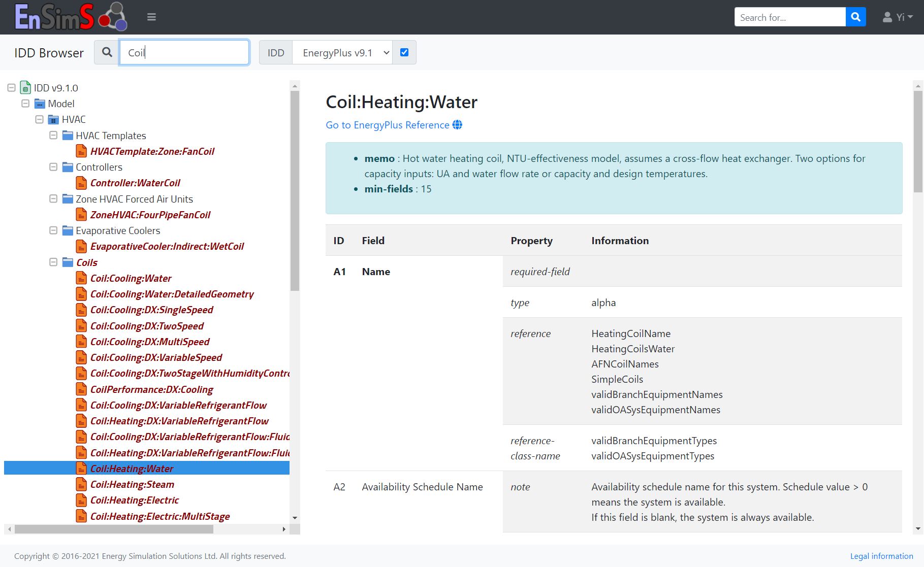Viewport: 924px width, 567px height.
Task: Open the EnergyPlus v9.1 version dropdown
Action: pyautogui.click(x=342, y=53)
